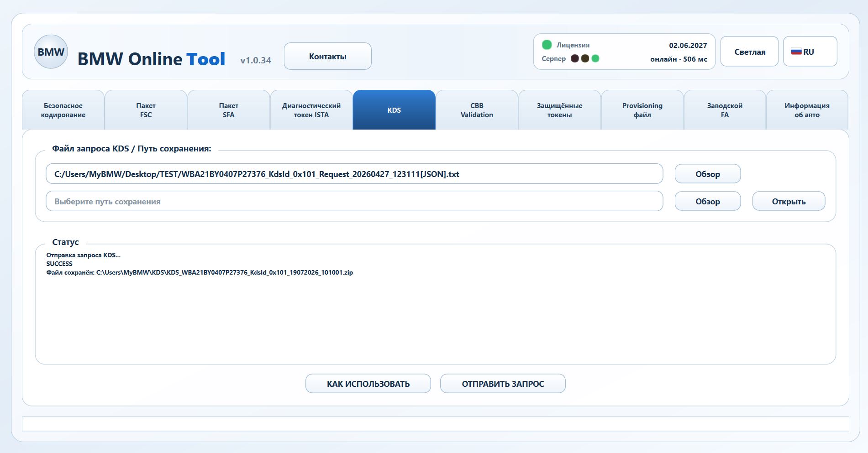Switch to the Заводской FA tab
The height and width of the screenshot is (453, 868).
coord(725,110)
